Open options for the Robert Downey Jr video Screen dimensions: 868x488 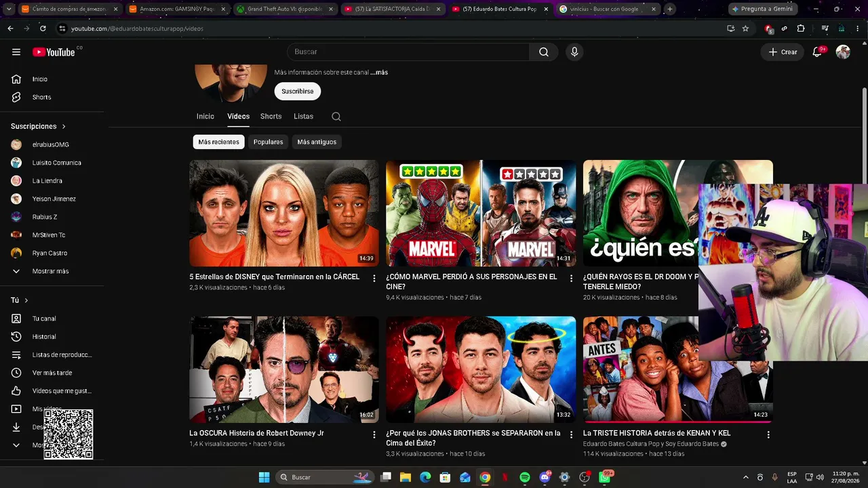coord(374,434)
